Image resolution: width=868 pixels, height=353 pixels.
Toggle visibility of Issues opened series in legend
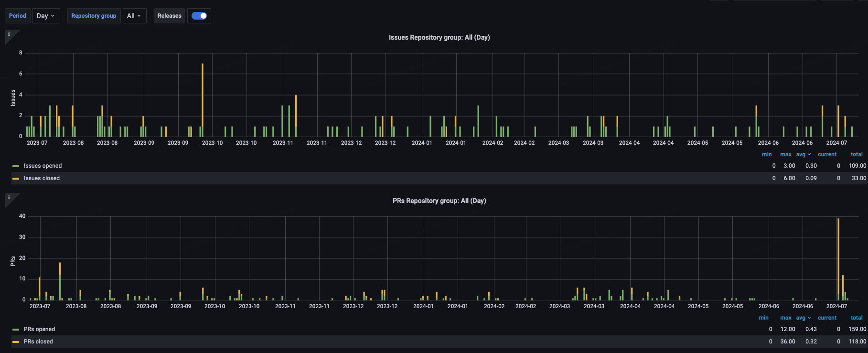pos(43,166)
